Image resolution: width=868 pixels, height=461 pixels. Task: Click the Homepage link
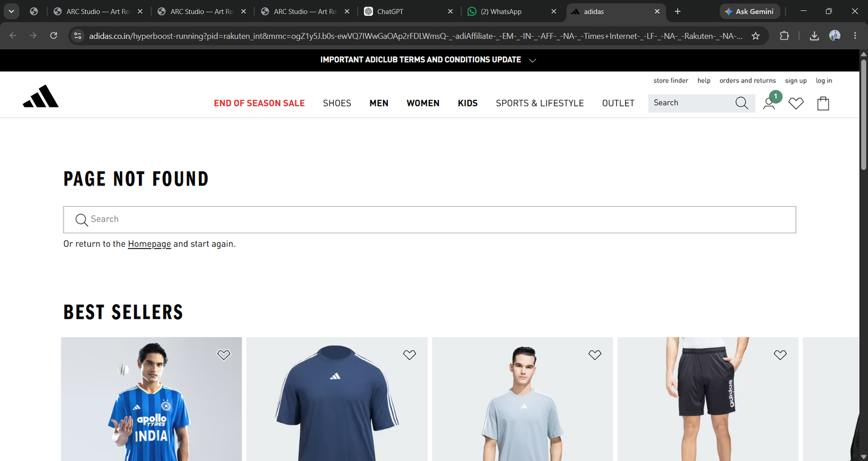[x=149, y=244]
